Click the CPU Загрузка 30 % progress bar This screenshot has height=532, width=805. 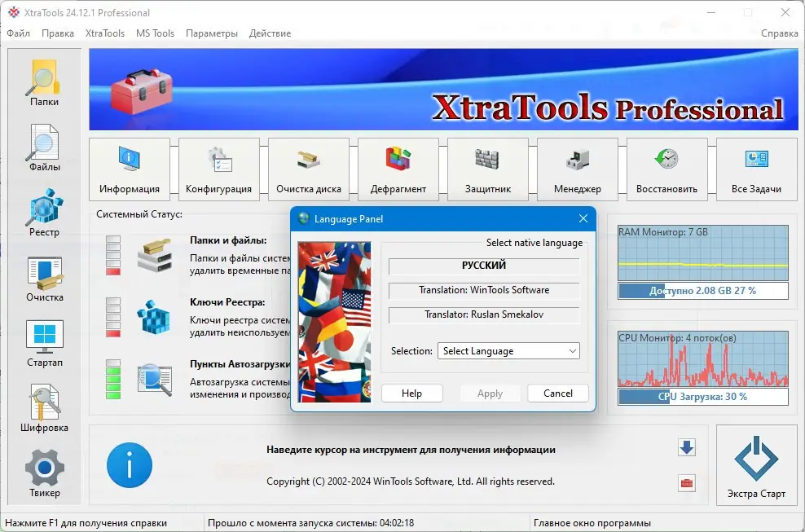(x=703, y=397)
